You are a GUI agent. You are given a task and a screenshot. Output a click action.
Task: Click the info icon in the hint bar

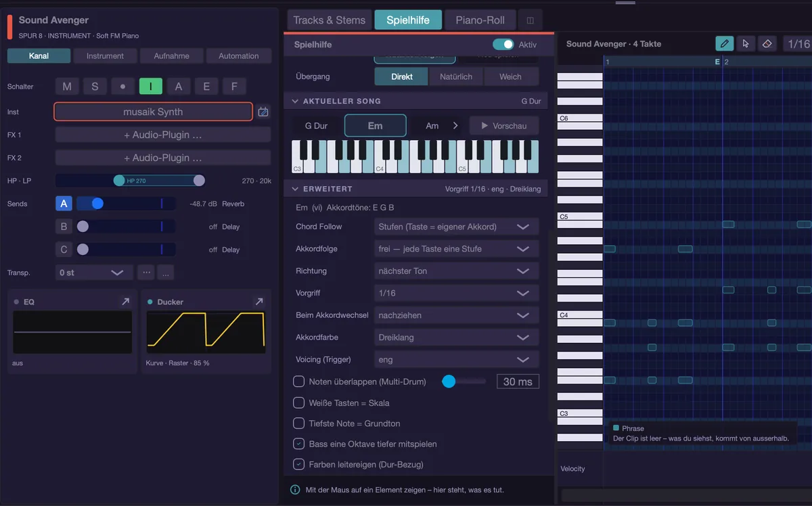click(x=295, y=490)
